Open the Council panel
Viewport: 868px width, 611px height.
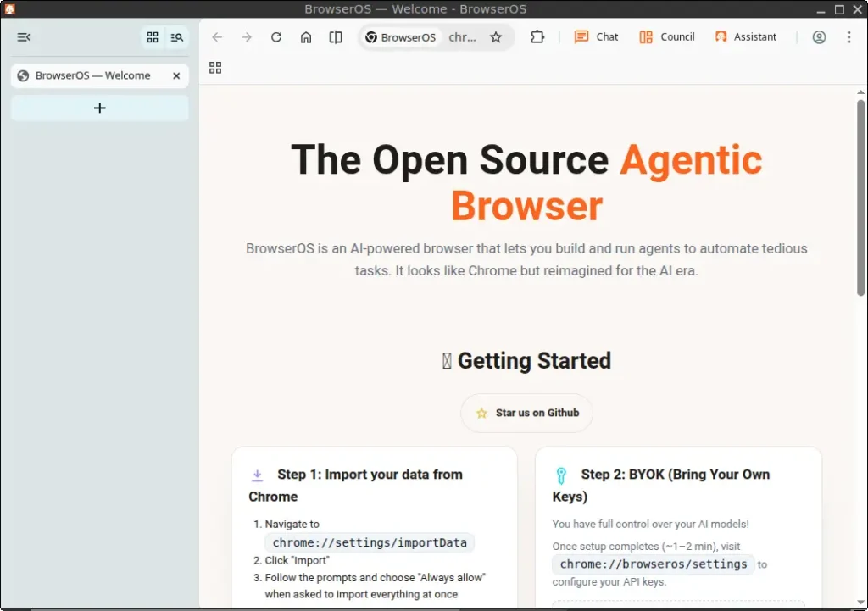coord(667,37)
